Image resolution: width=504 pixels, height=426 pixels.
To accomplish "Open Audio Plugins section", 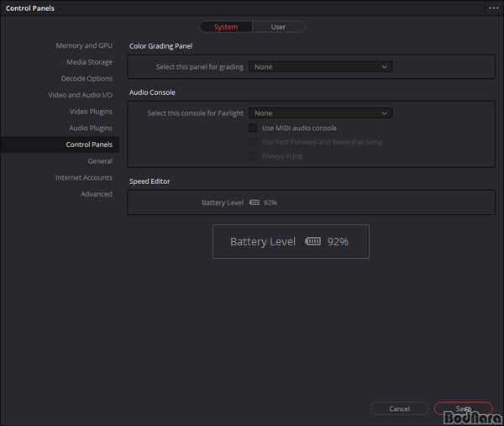I will (x=91, y=128).
